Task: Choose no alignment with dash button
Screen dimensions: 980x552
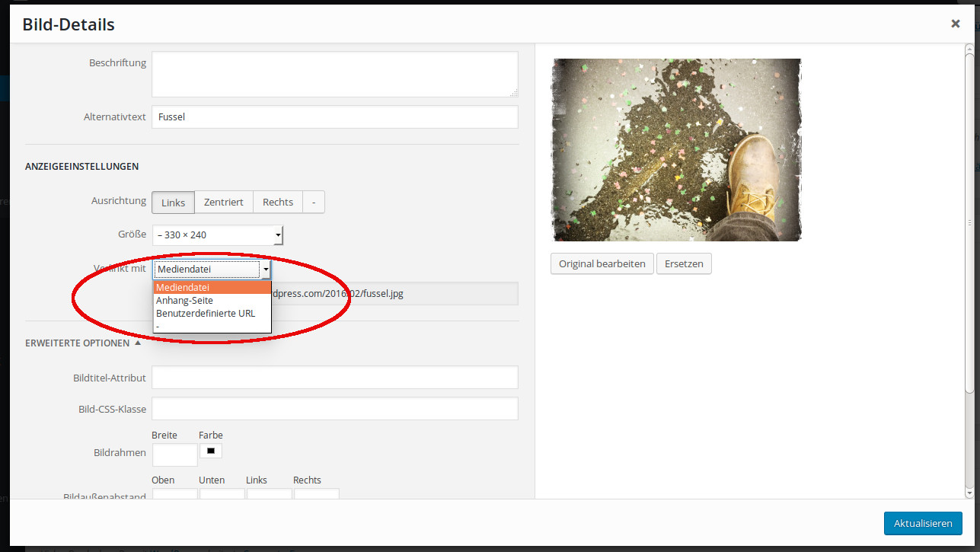Action: tap(314, 203)
